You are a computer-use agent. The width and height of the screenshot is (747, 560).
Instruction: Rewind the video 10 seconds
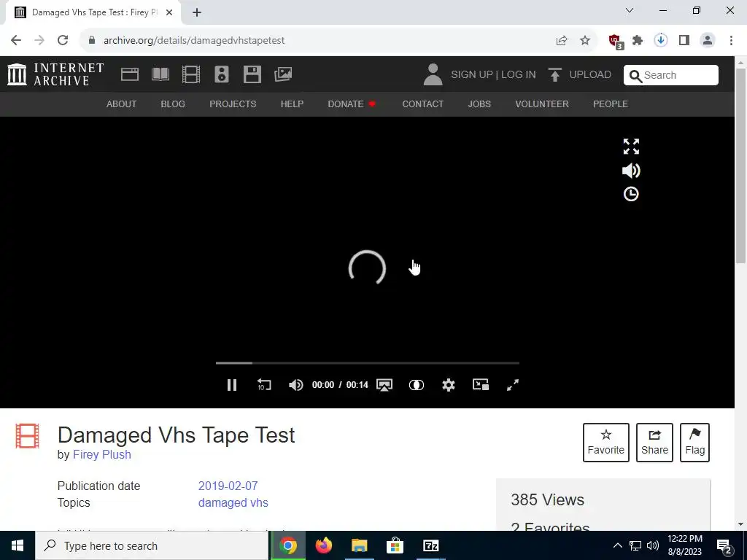point(264,385)
